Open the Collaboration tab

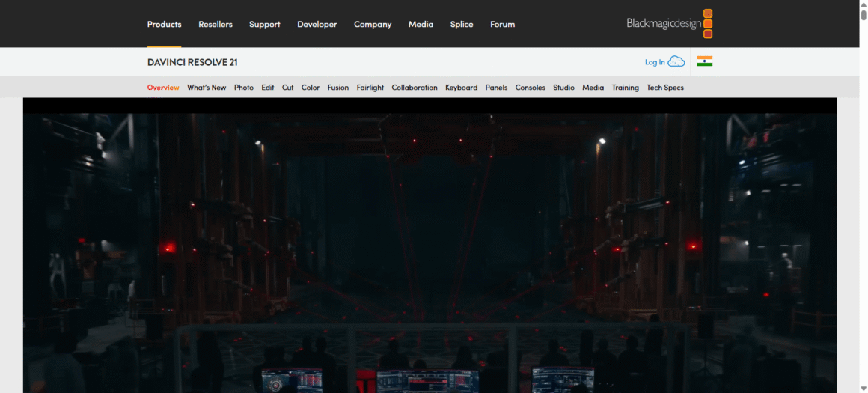(415, 88)
